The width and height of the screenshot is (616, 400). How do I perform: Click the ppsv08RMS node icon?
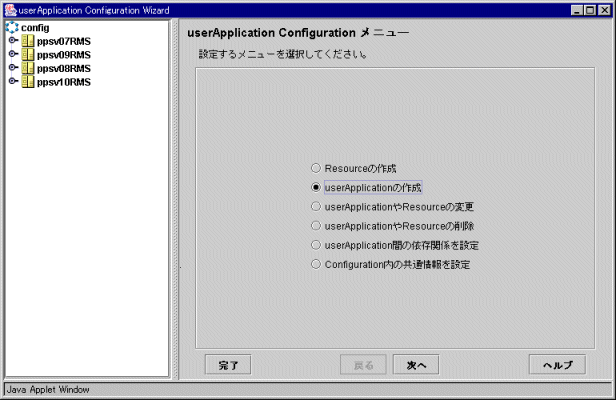pos(27,68)
